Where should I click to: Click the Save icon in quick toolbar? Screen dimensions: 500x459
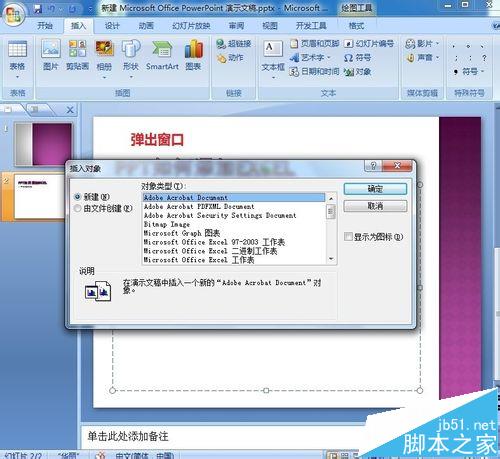point(38,9)
